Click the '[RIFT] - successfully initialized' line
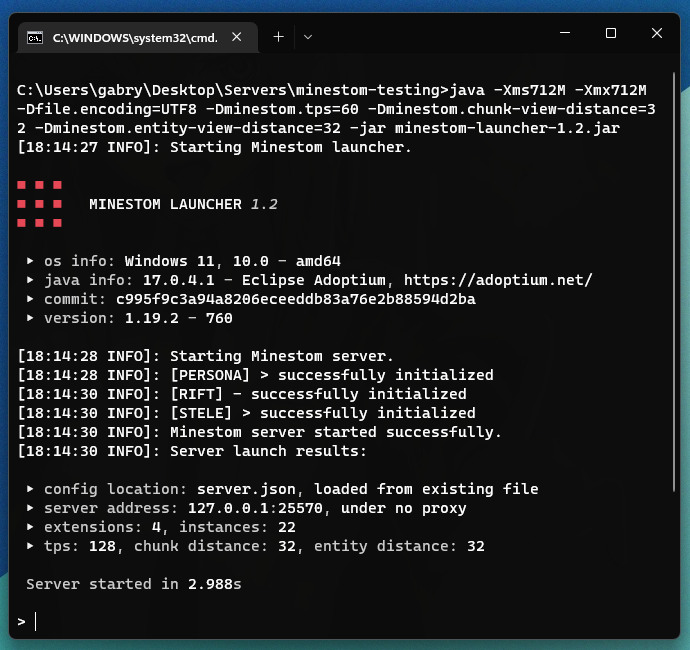 pos(242,394)
